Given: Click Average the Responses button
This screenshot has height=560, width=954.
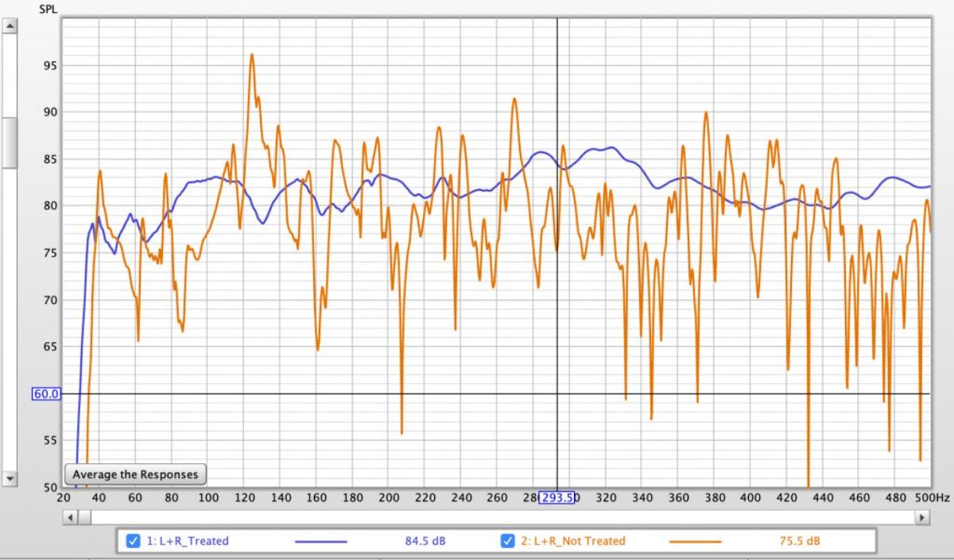Looking at the screenshot, I should coord(135,474).
